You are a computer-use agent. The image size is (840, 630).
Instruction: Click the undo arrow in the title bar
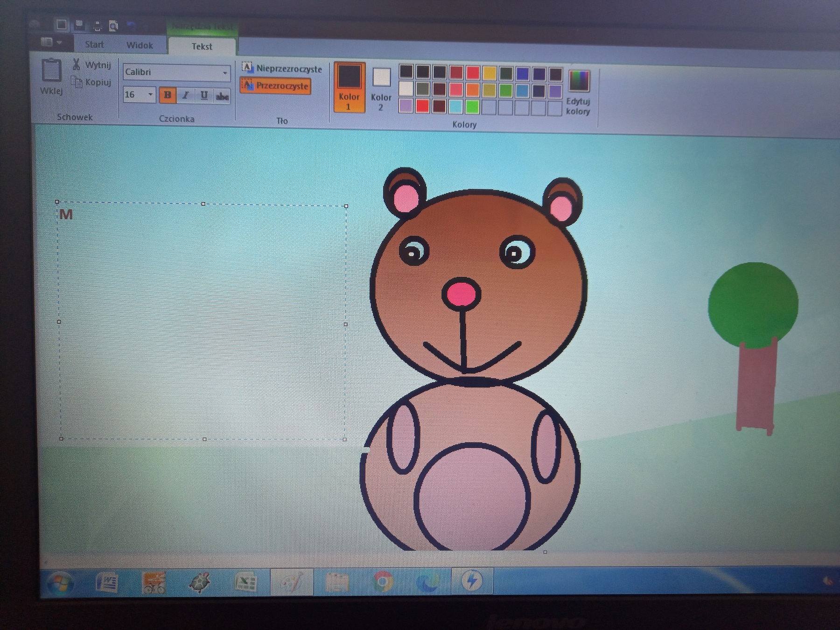coord(131,26)
